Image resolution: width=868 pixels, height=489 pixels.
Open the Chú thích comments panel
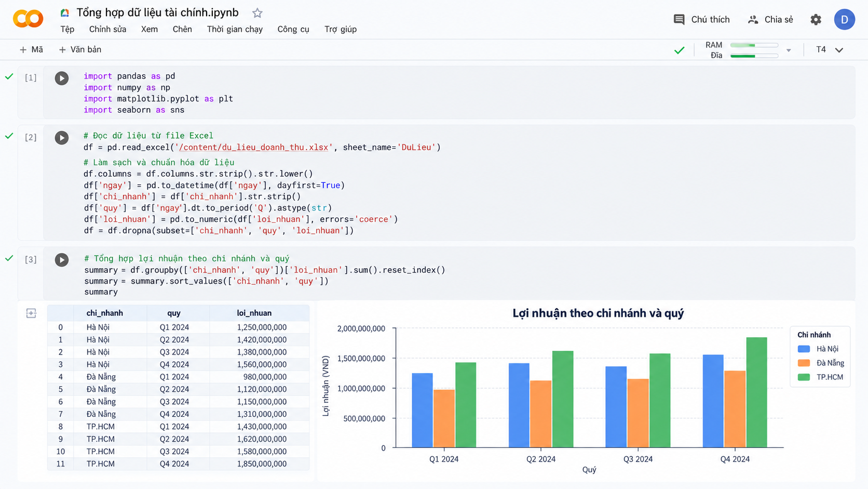coord(701,19)
